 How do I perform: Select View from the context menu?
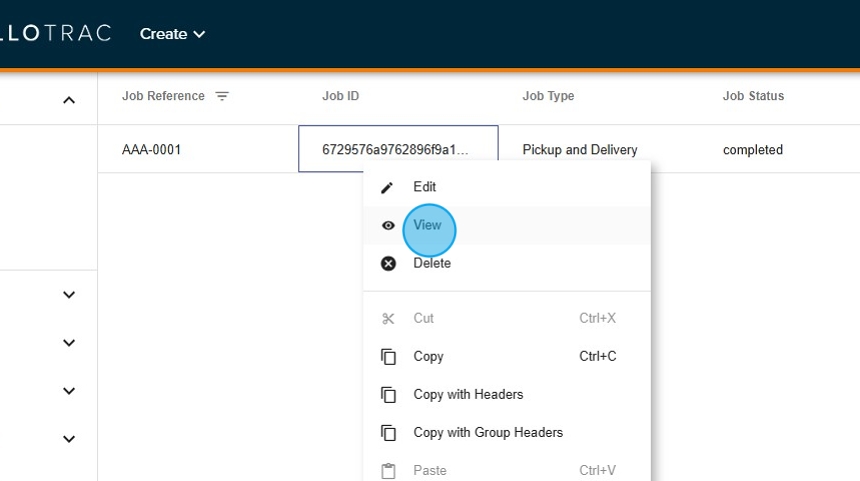428,226
